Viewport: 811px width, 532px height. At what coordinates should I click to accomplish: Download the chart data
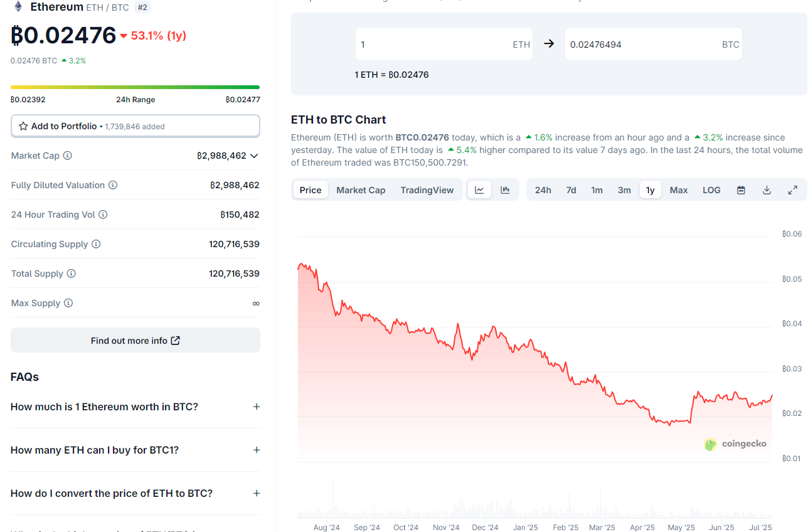point(766,190)
